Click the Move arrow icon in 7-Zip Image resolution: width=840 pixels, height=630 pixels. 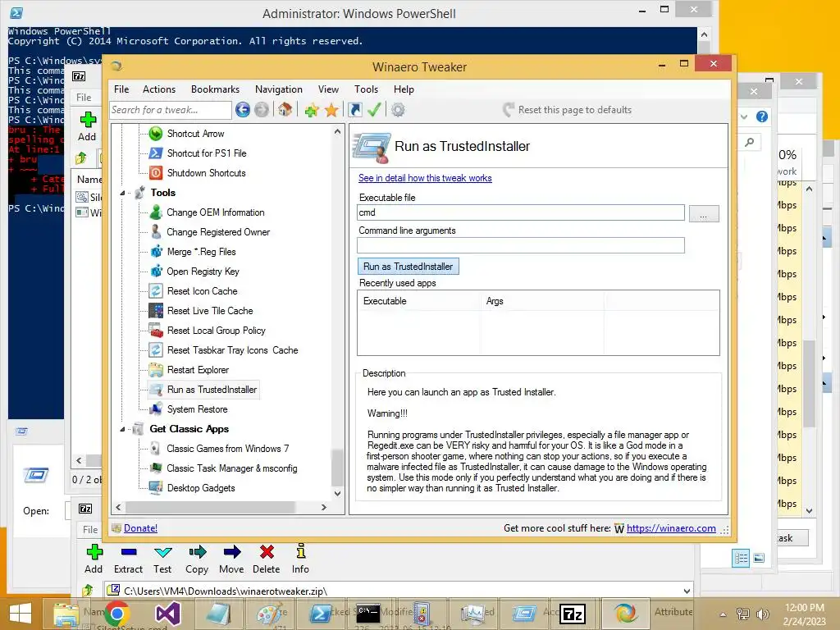pyautogui.click(x=231, y=552)
